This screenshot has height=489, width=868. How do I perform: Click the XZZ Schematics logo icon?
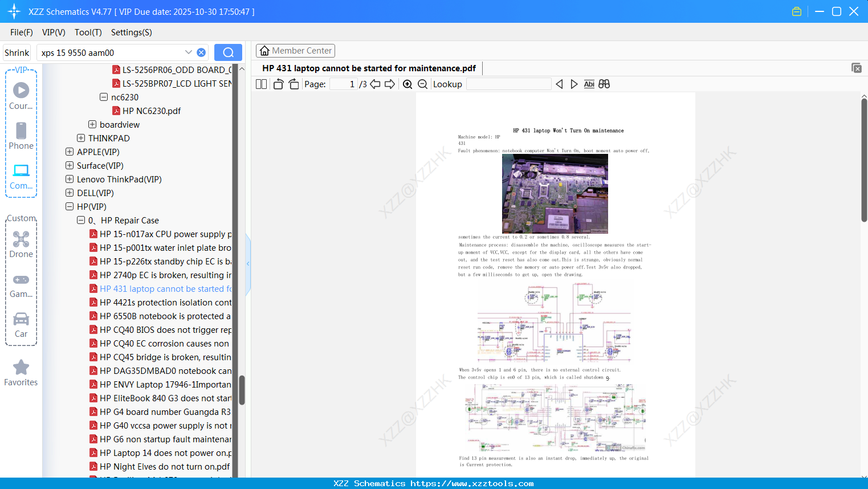pyautogui.click(x=14, y=11)
